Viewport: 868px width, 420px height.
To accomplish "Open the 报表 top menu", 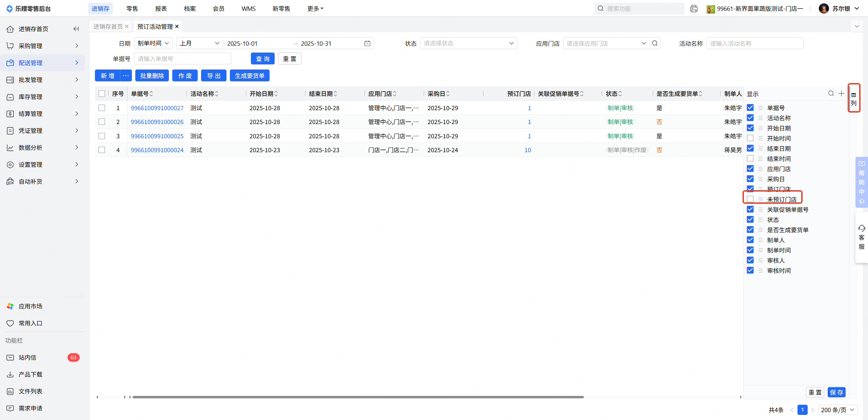I will [x=161, y=9].
